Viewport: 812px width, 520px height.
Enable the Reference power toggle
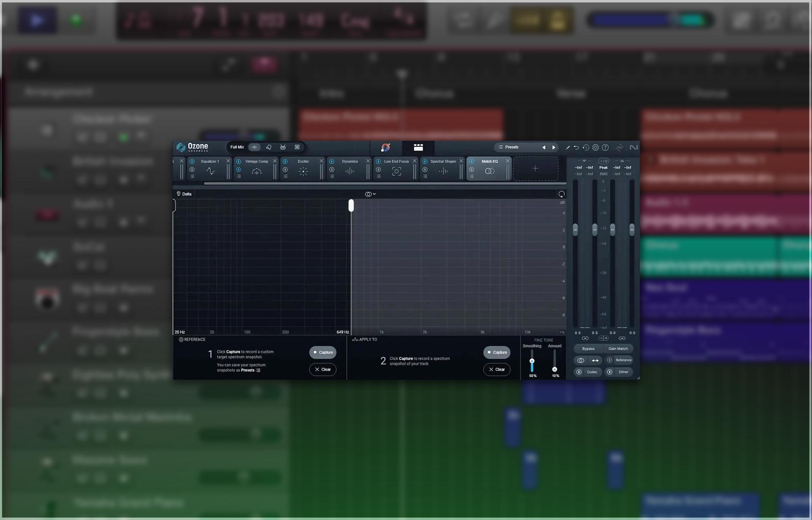coord(609,360)
